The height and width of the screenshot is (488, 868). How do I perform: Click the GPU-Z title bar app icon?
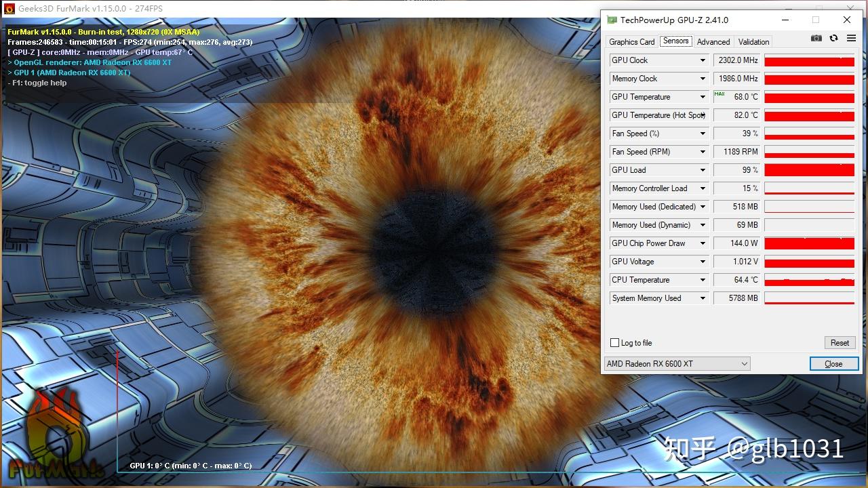pos(612,20)
